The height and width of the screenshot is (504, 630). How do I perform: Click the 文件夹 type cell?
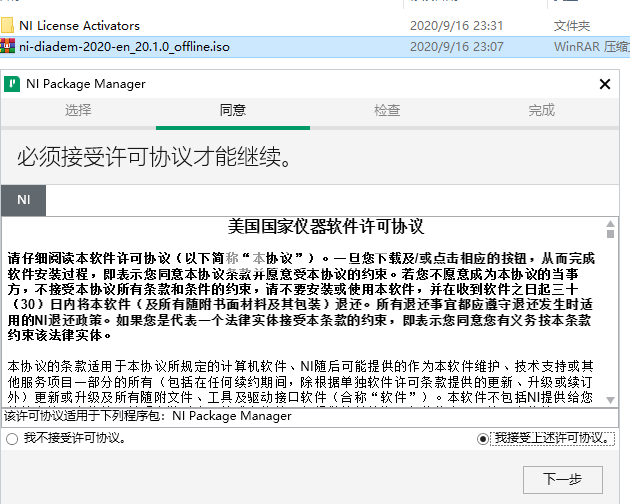(572, 26)
